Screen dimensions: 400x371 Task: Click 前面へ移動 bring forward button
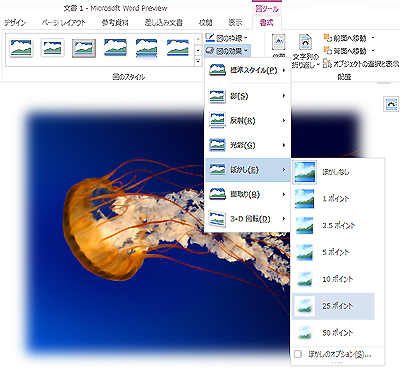(x=345, y=38)
